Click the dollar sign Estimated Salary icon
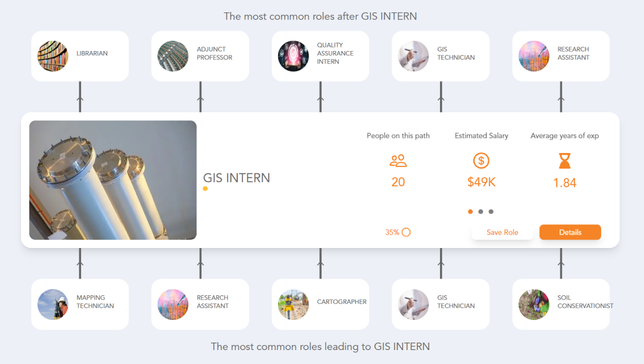 coord(481,161)
